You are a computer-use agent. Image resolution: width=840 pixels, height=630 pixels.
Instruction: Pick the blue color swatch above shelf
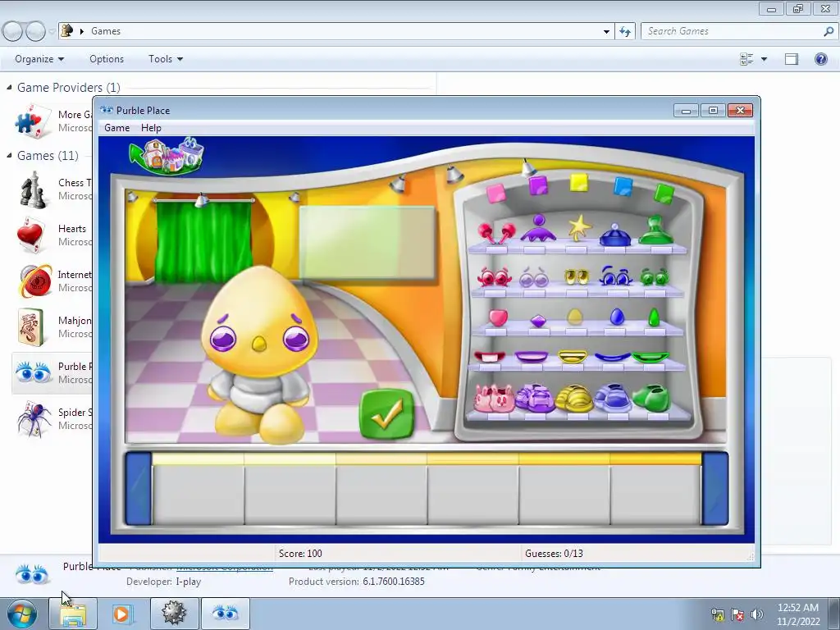pos(623,187)
